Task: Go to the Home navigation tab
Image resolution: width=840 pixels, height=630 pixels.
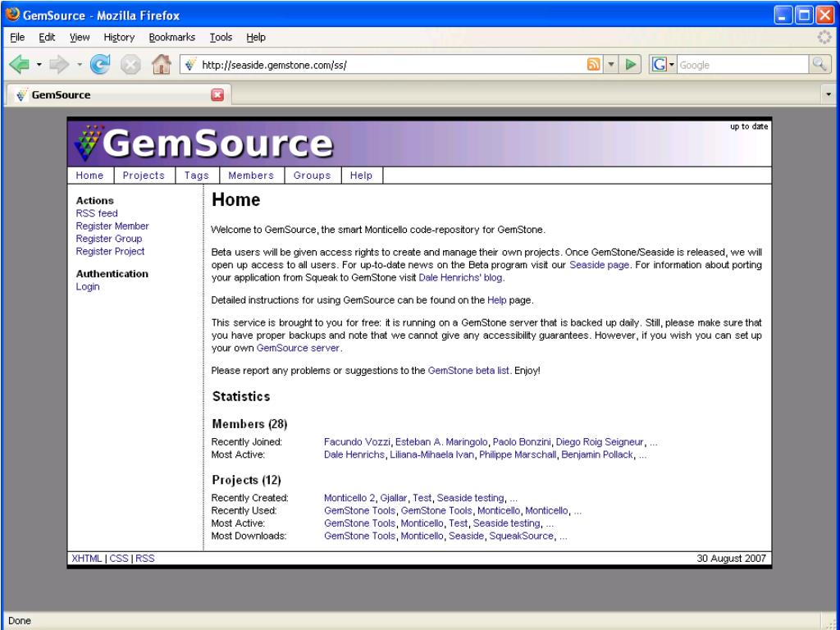Action: click(x=89, y=176)
